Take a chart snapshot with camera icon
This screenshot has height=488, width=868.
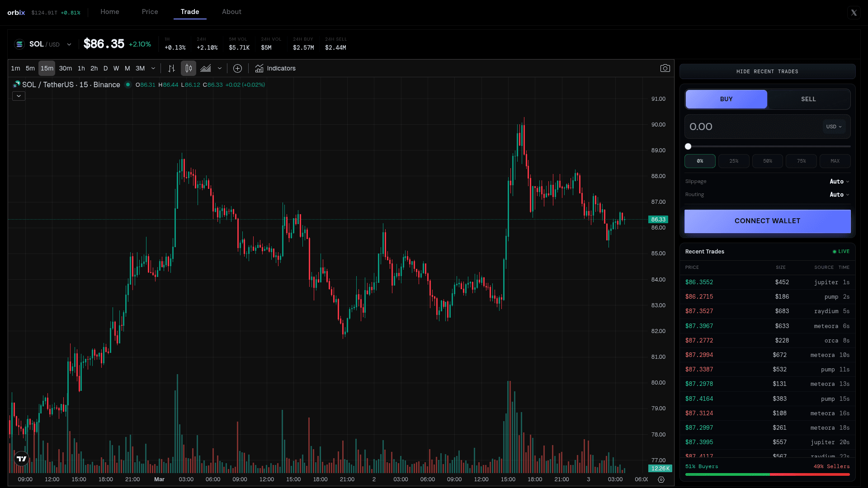pyautogui.click(x=665, y=68)
